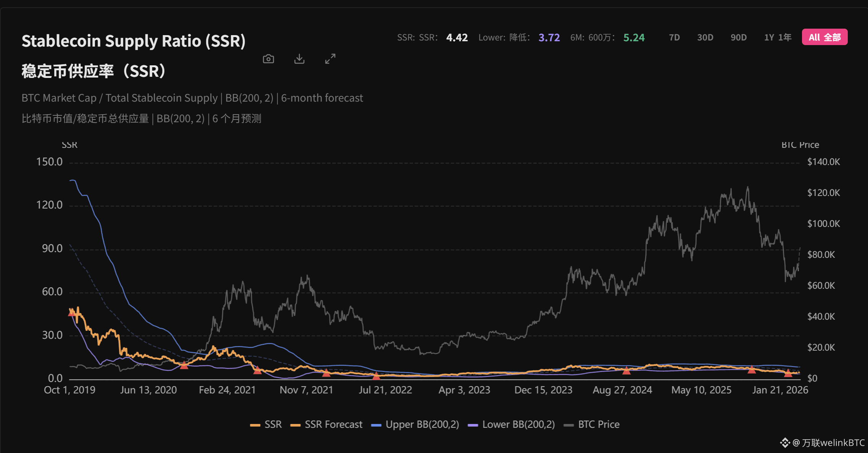Viewport: 868px width, 453px height.
Task: Click the Jan 21, 2026 date label
Action: (780, 390)
